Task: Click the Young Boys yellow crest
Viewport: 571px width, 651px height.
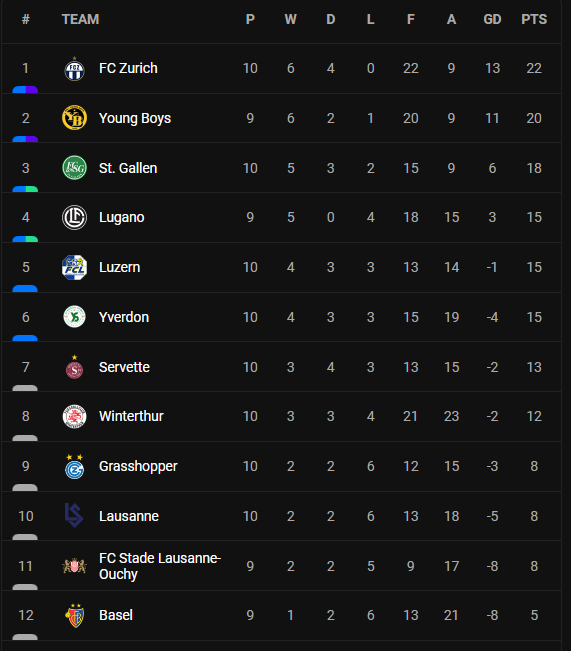Action: (x=74, y=118)
